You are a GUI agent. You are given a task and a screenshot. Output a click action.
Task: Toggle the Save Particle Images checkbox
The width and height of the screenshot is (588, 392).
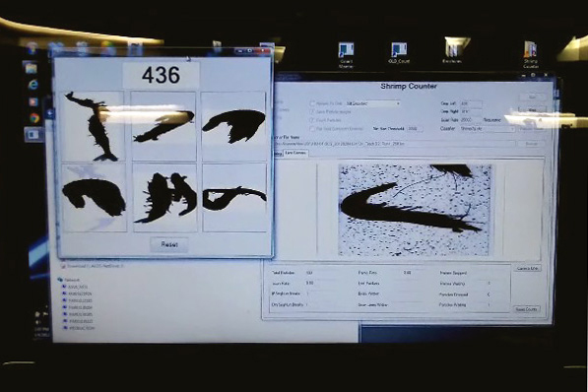tap(312, 111)
